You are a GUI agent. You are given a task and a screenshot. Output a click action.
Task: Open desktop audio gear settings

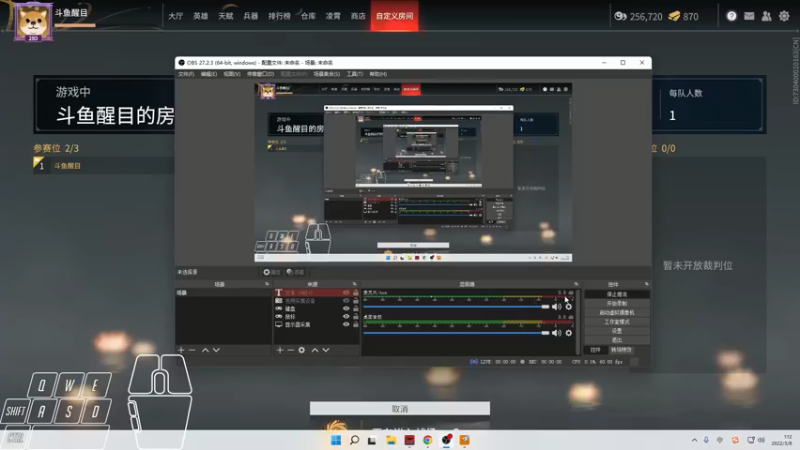569,333
